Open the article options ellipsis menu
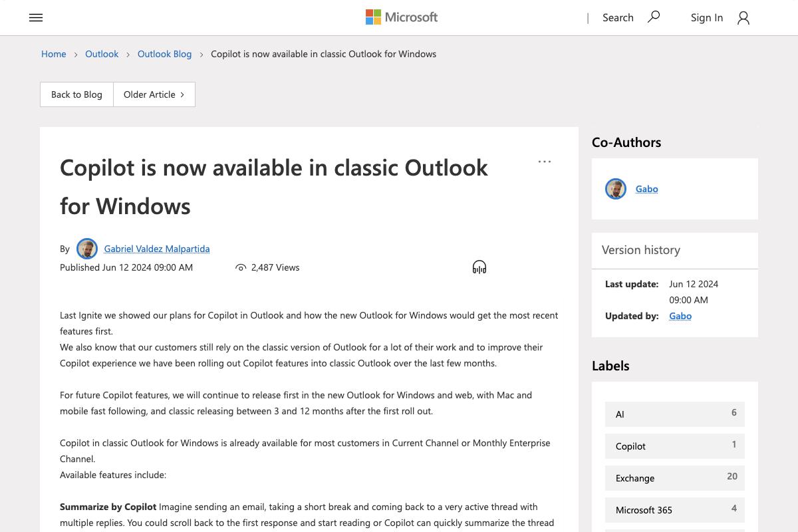Viewport: 798px width, 532px height. [545, 162]
